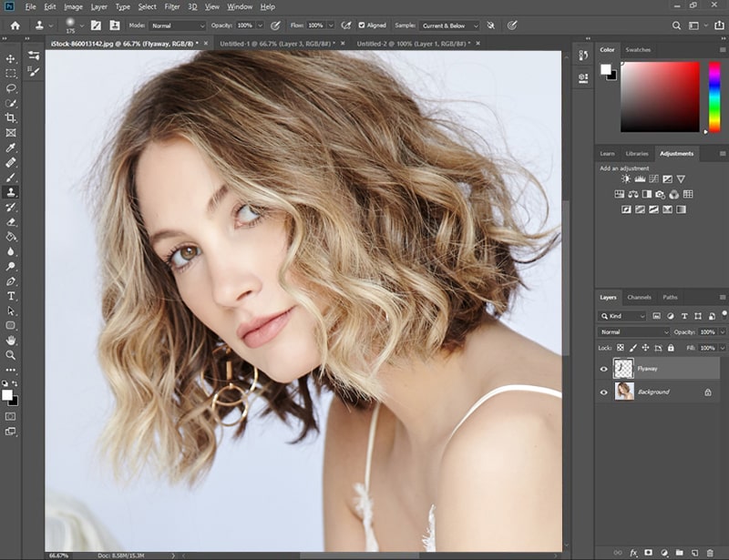Open the clone stamp Mode dropdown
Image resolution: width=729 pixels, height=560 pixels.
point(177,25)
